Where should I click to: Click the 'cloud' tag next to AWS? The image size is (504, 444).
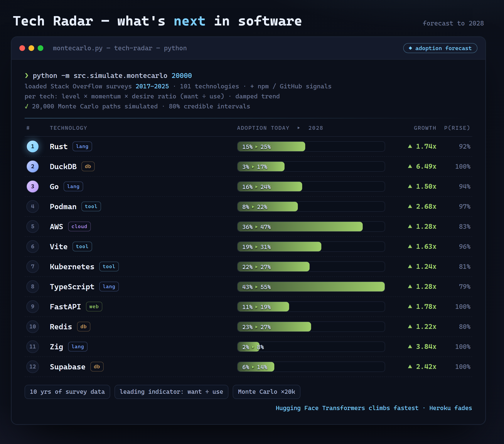pyautogui.click(x=79, y=226)
